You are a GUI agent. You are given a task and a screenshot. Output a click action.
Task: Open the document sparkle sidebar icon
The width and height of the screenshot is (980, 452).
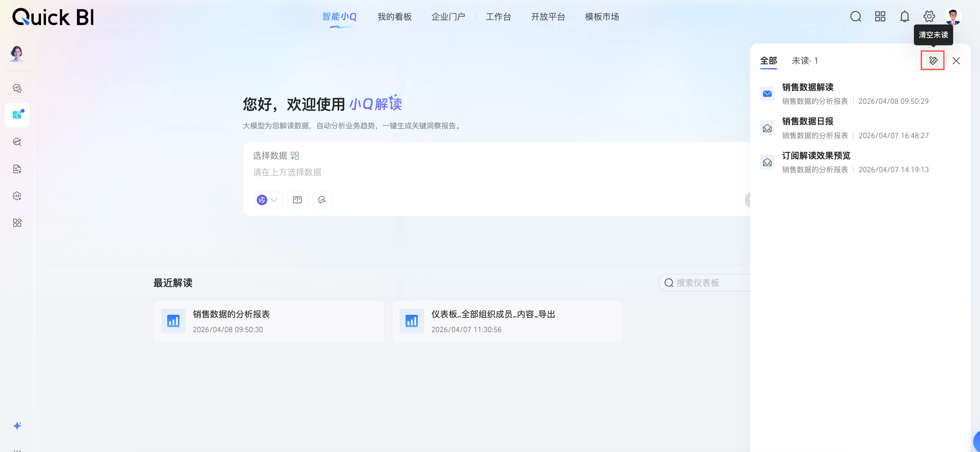tap(17, 169)
